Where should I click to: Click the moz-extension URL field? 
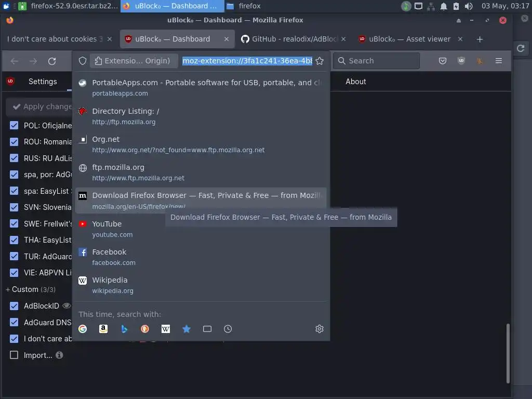click(x=247, y=61)
